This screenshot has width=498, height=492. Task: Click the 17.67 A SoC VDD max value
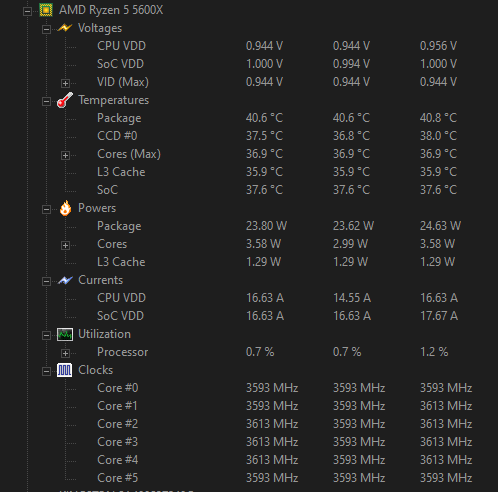click(439, 316)
